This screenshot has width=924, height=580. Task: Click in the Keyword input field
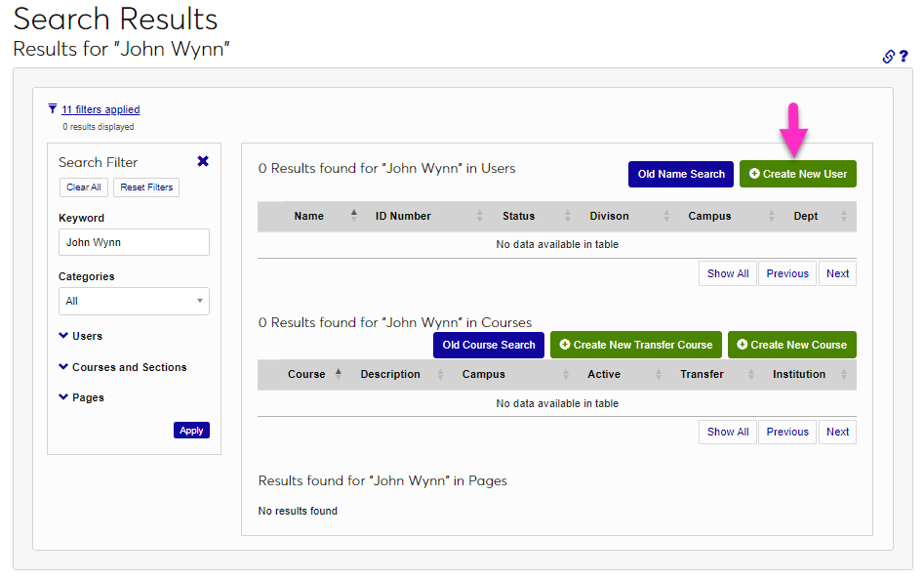134,242
